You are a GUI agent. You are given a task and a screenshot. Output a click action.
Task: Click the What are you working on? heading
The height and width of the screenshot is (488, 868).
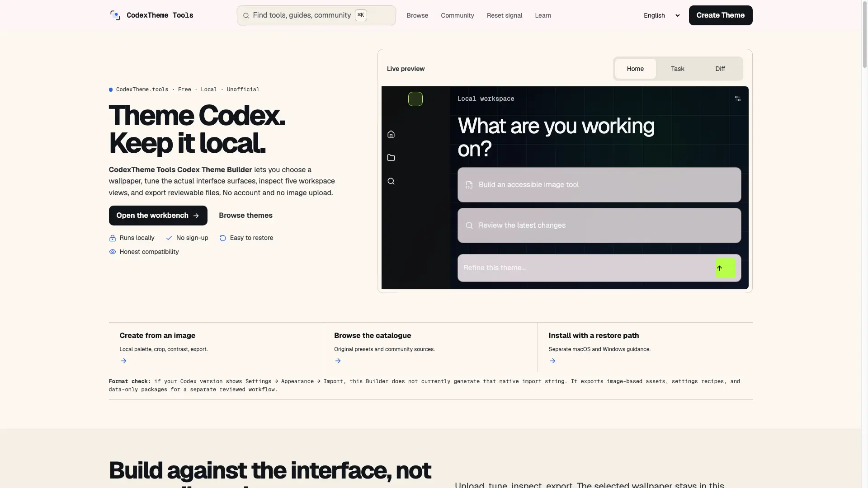coord(556,137)
